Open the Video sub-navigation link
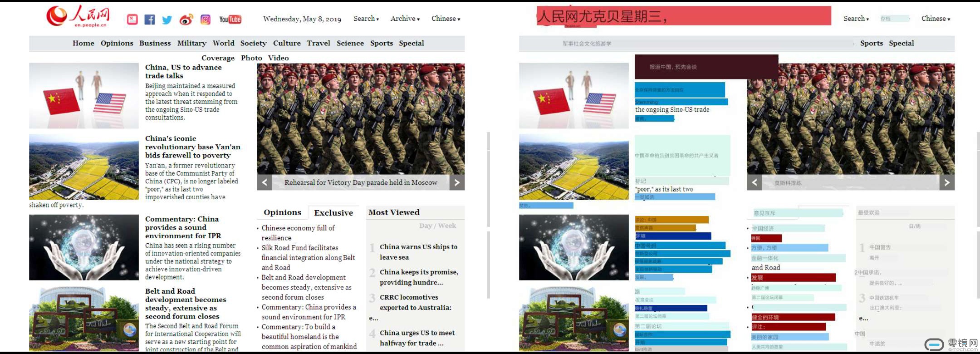 coord(278,58)
